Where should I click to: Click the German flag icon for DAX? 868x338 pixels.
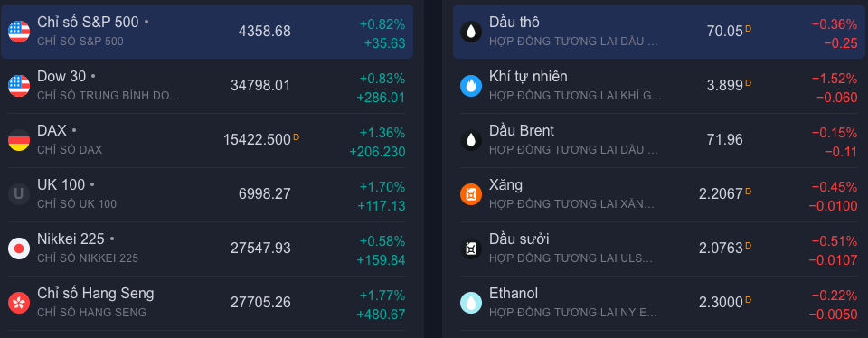[x=19, y=140]
